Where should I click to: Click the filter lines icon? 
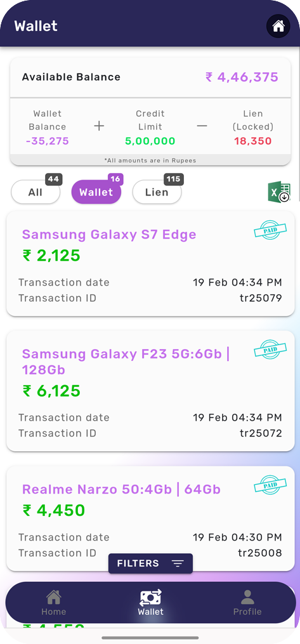click(x=178, y=563)
